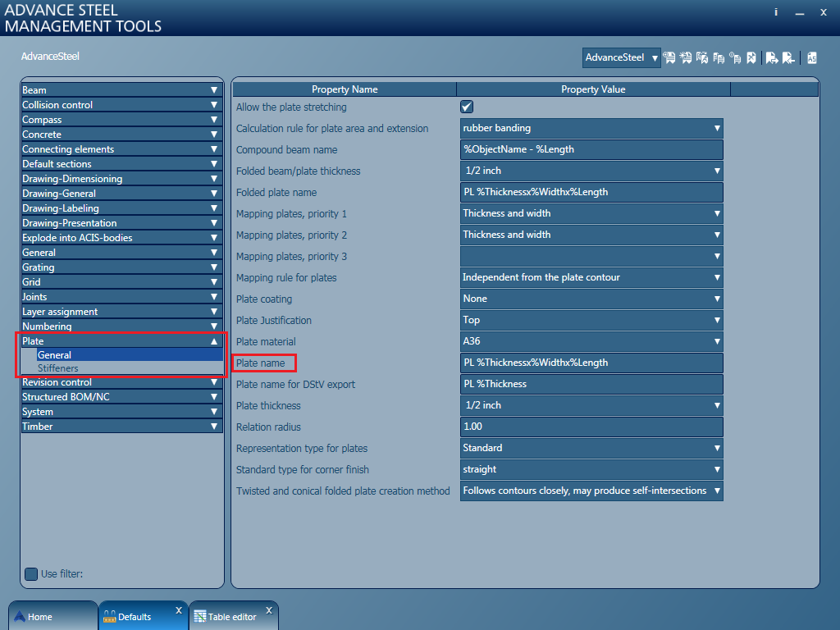
Task: Expand the Compass category
Action: [x=121, y=120]
